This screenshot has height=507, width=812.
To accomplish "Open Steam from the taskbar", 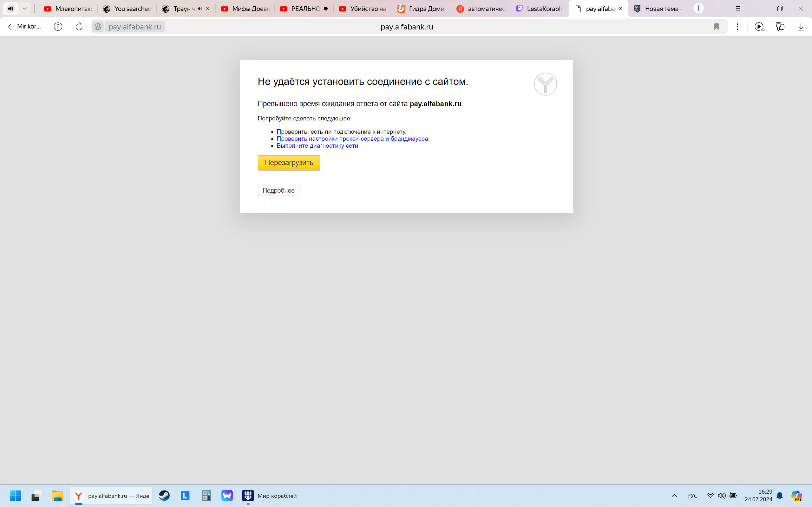I will [164, 496].
